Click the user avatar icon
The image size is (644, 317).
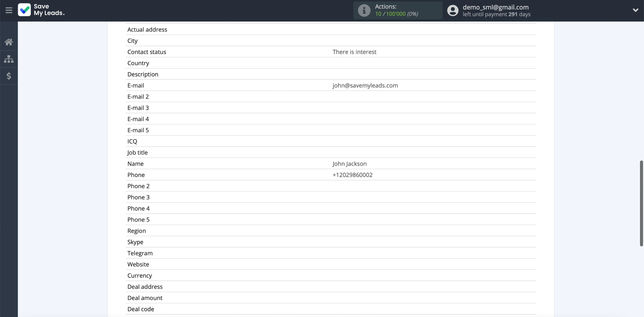453,10
